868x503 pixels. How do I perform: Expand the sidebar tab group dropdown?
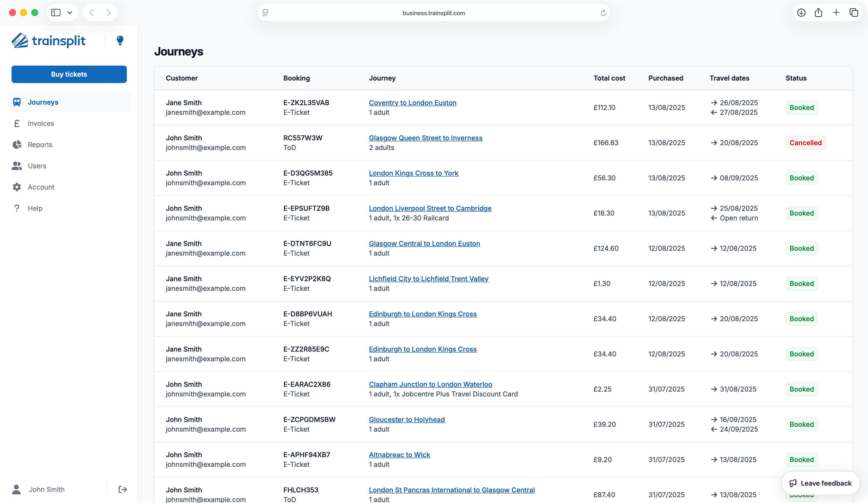[70, 13]
